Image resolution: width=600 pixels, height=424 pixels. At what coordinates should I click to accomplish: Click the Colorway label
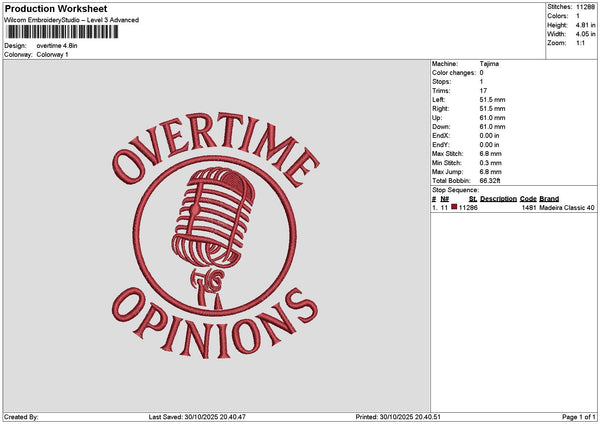18,55
